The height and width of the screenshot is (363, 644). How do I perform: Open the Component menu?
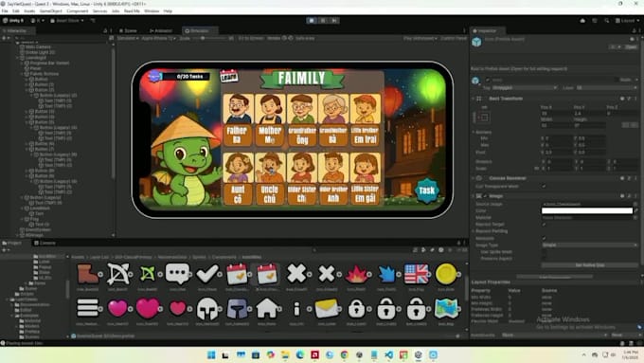(78, 11)
